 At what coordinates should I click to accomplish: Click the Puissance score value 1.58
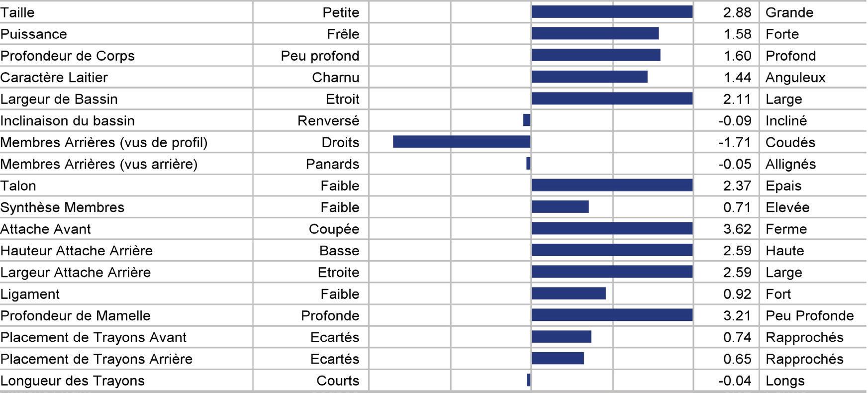tap(737, 34)
